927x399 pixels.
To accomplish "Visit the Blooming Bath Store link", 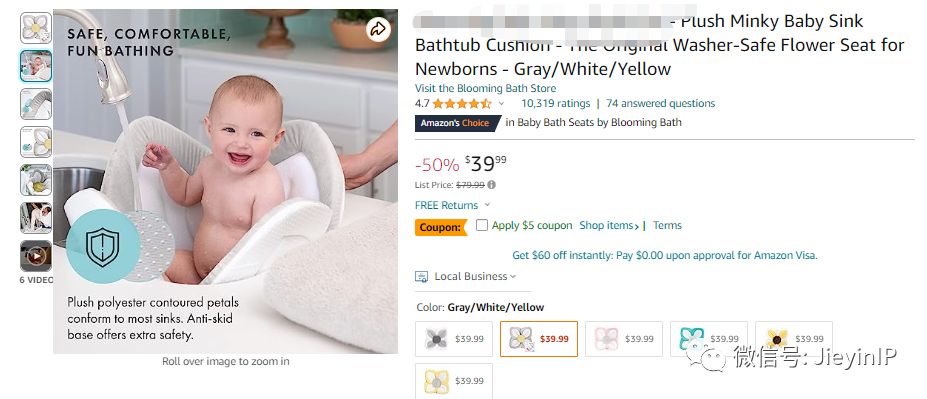I will (485, 89).
